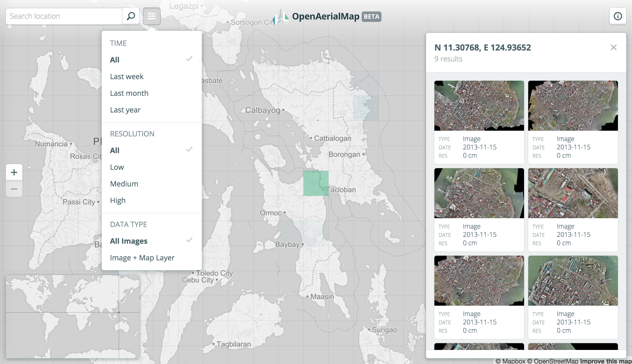Click the Tacloban city label
Image resolution: width=632 pixels, height=364 pixels.
click(341, 190)
